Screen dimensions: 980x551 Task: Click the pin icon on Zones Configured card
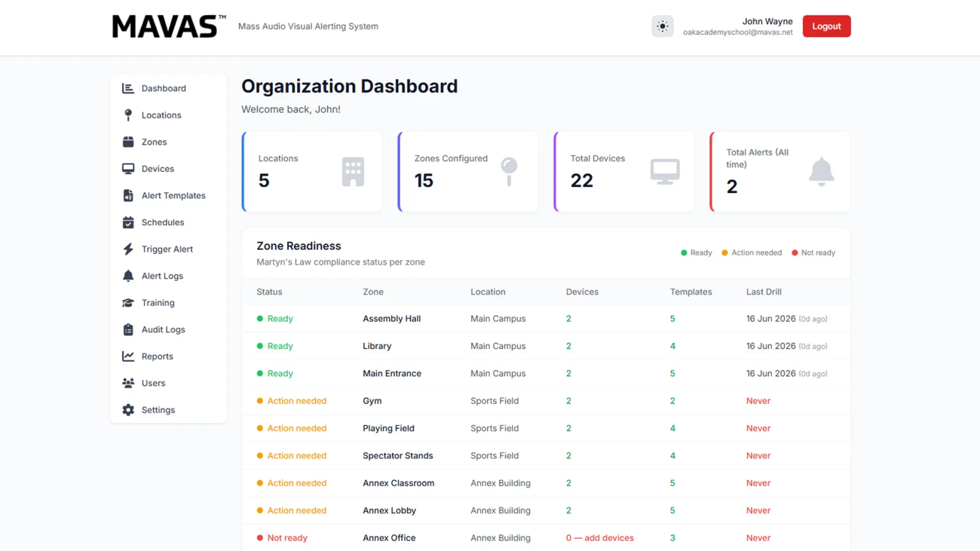coord(509,172)
